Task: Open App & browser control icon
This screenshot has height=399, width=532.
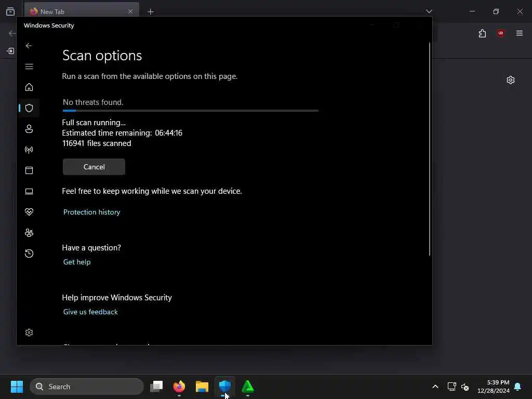Action: [x=29, y=170]
